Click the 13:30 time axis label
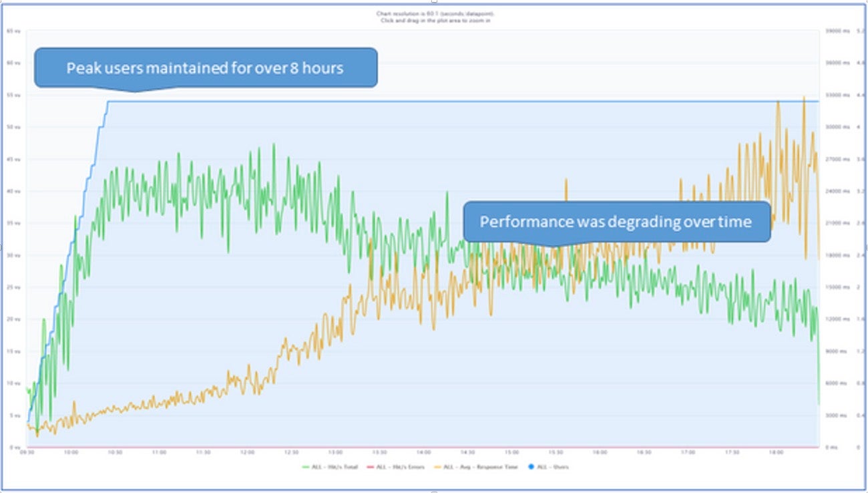 379,452
